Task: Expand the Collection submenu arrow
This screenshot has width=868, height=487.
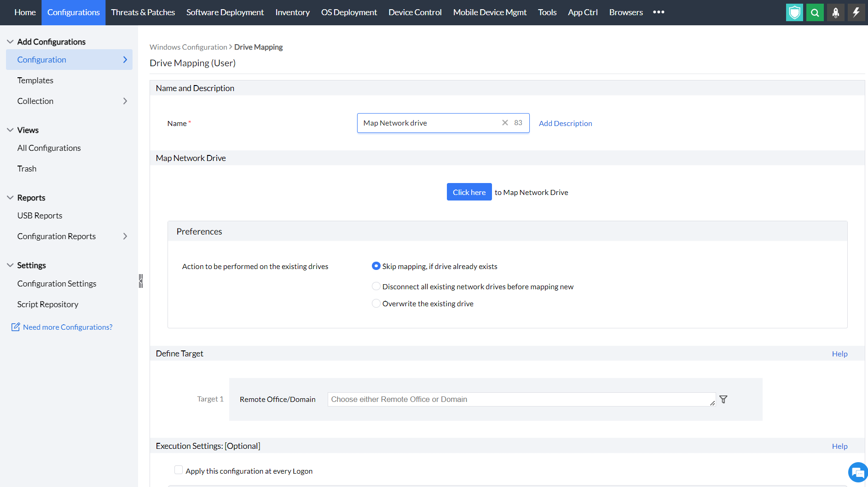Action: (x=125, y=101)
